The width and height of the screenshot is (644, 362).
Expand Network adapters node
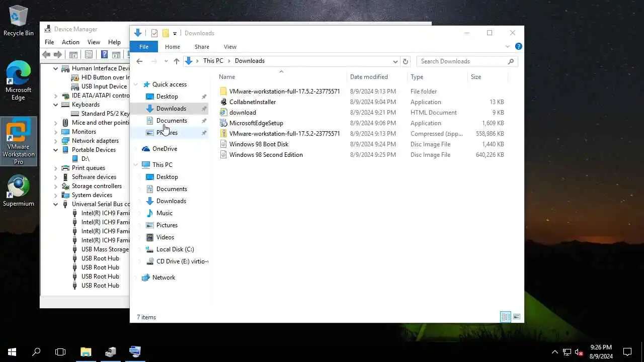click(56, 141)
